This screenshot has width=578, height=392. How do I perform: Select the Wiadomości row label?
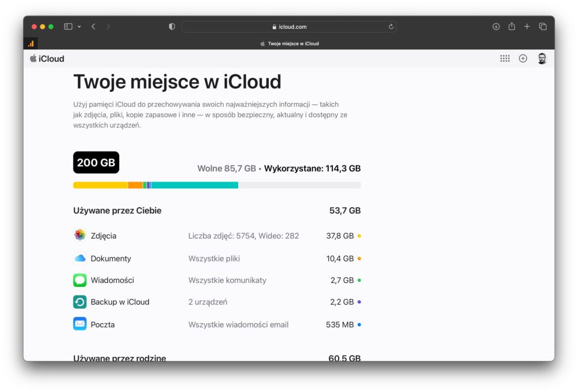113,280
